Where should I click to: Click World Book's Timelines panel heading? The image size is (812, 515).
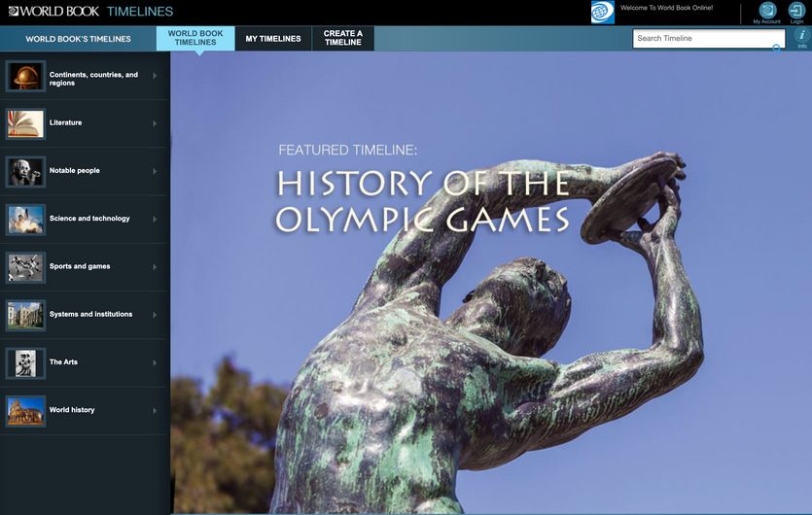78,39
